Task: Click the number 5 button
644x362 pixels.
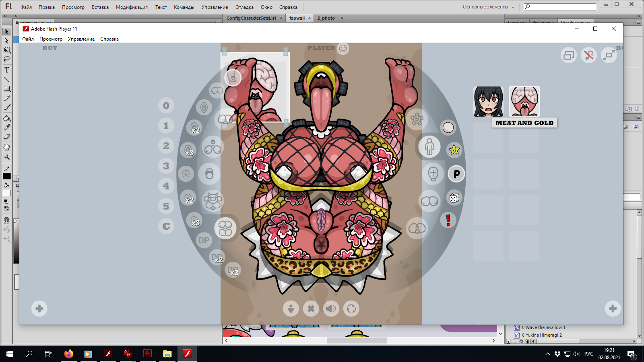Action: (166, 206)
